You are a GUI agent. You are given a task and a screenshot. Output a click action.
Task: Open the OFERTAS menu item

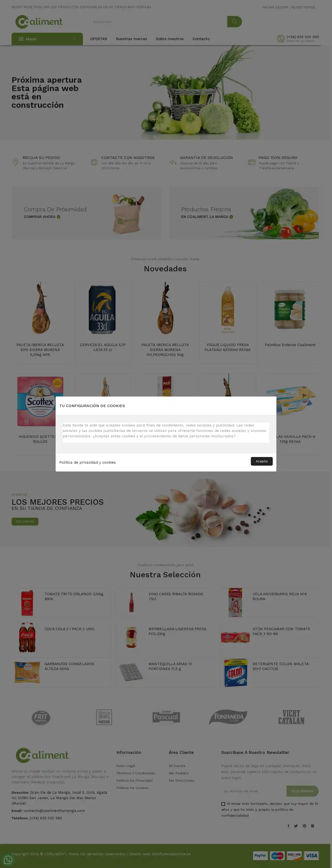pos(99,39)
